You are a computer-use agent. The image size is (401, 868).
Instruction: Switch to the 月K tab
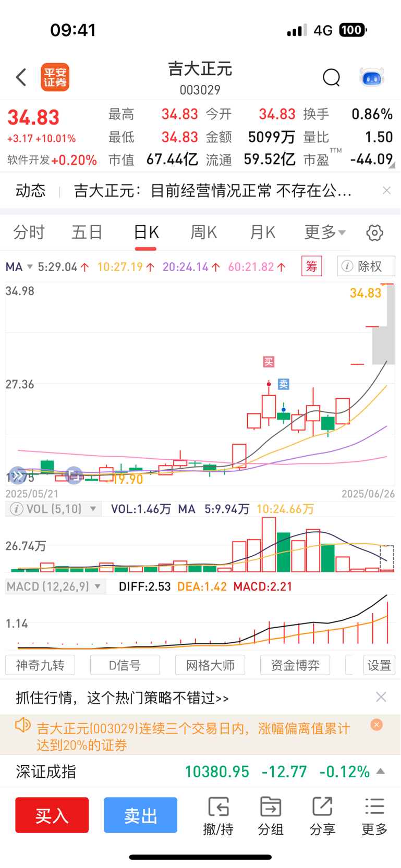click(x=262, y=233)
